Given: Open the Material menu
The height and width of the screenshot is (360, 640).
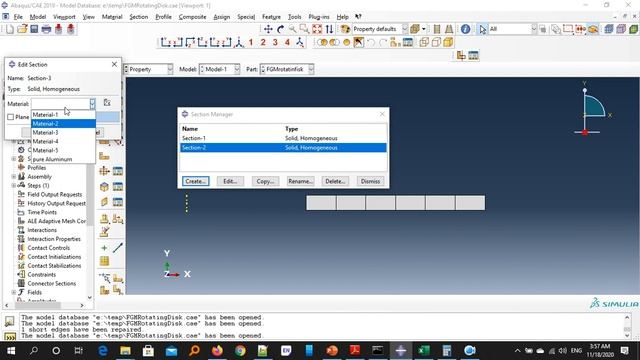Looking at the screenshot, I should (112, 17).
